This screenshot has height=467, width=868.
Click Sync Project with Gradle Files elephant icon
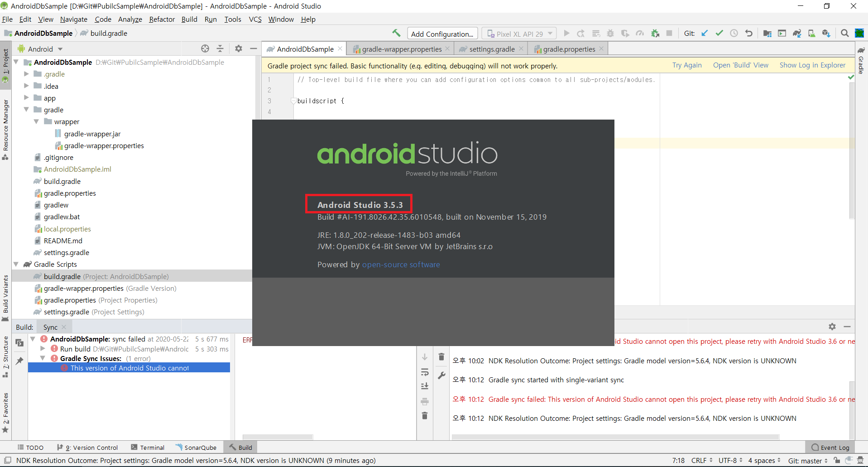coord(797,34)
